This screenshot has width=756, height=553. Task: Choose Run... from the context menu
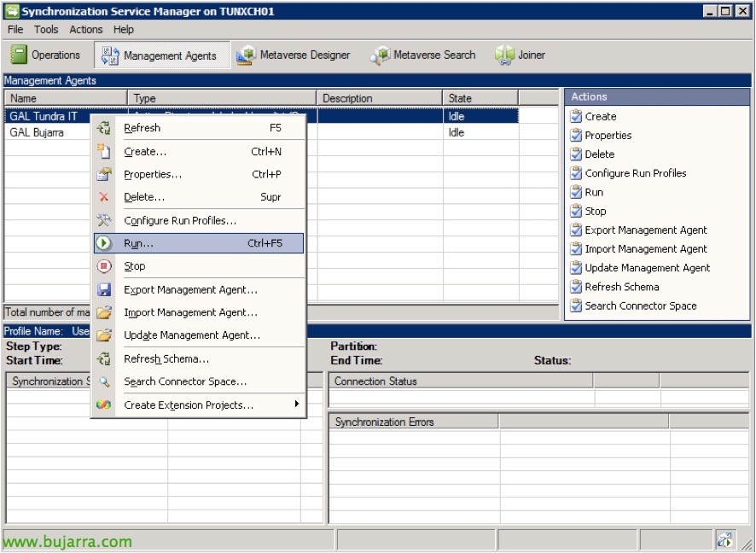[x=199, y=243]
